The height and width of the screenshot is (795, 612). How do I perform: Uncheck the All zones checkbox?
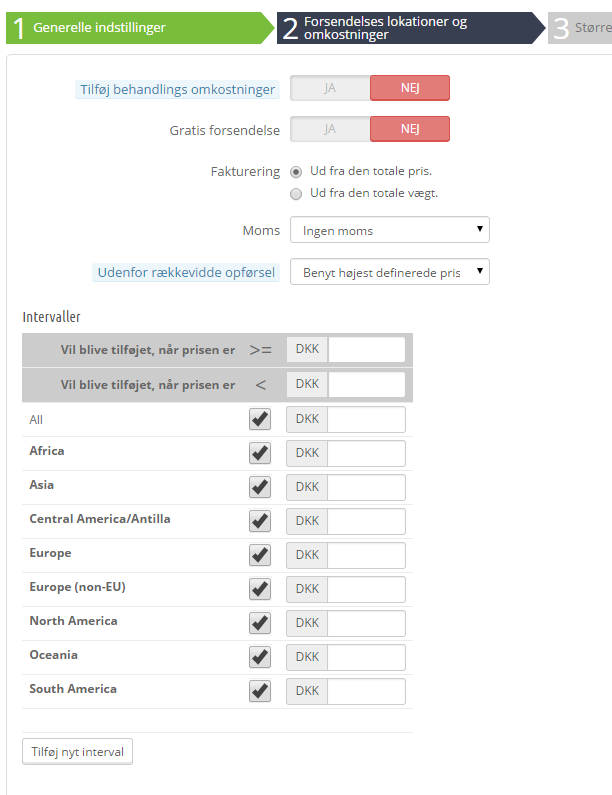260,419
